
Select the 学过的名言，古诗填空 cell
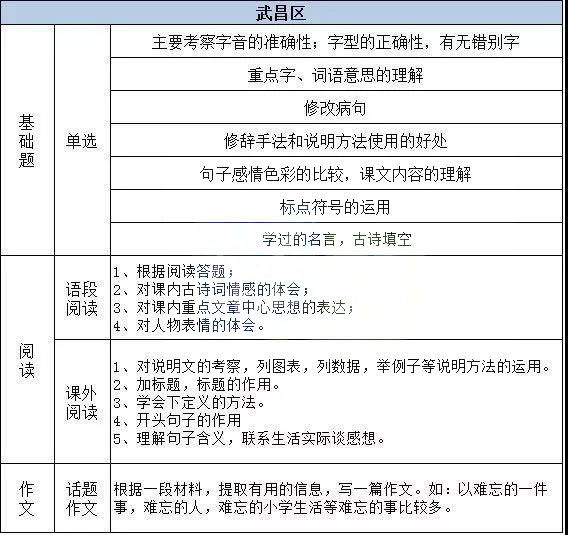point(336,239)
